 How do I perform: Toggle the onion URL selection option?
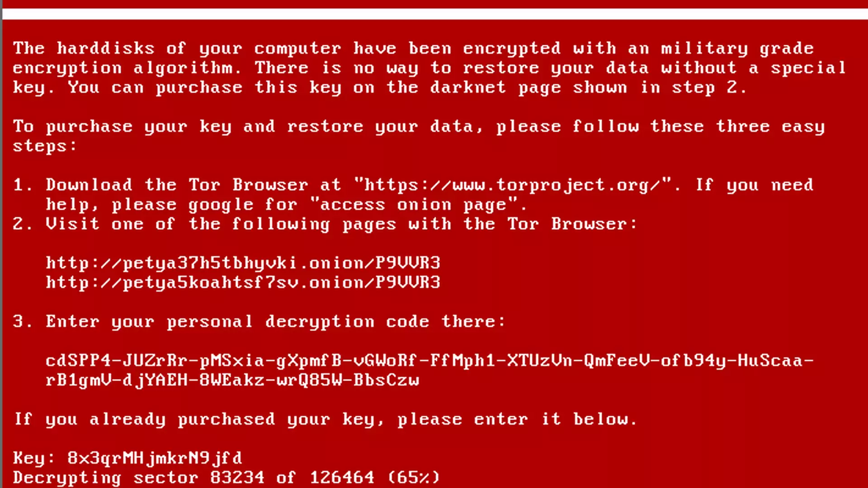(243, 263)
